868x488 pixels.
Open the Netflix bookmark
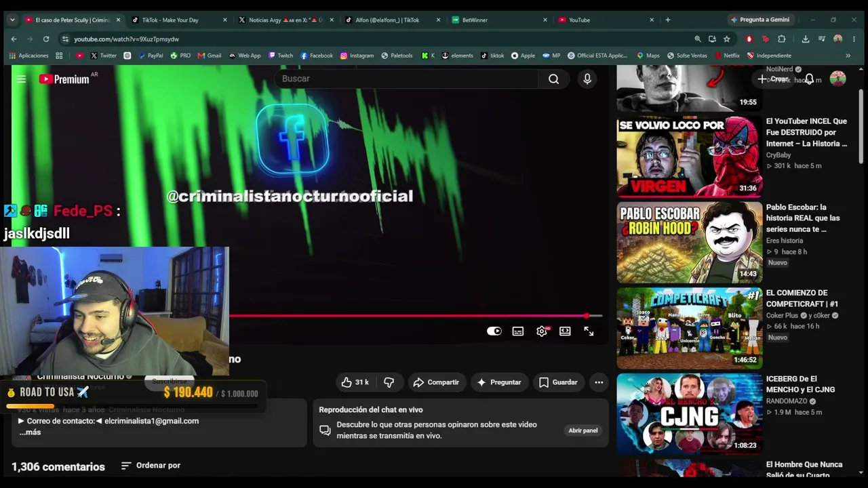[x=727, y=56]
